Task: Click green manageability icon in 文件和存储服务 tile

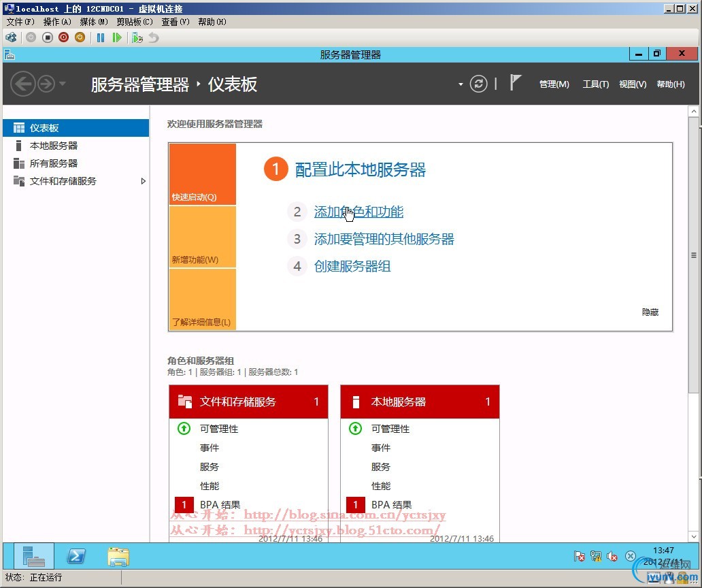Action: 184,429
